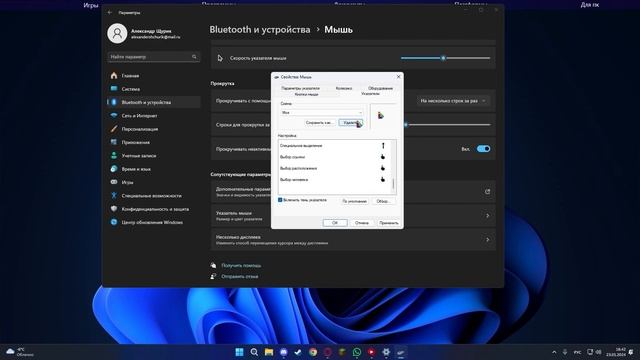Click the scroll lines slider handle
The image size is (640, 360).
pyautogui.click(x=406, y=124)
